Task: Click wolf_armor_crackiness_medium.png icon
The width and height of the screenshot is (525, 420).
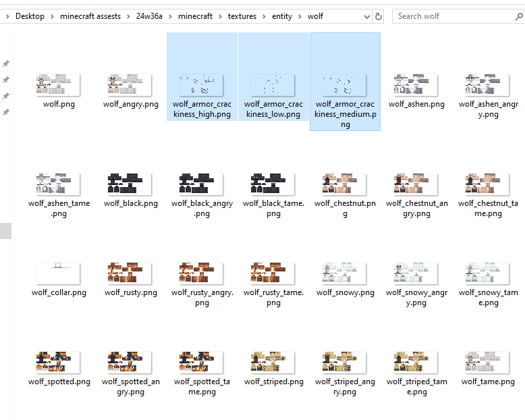Action: coord(345,84)
